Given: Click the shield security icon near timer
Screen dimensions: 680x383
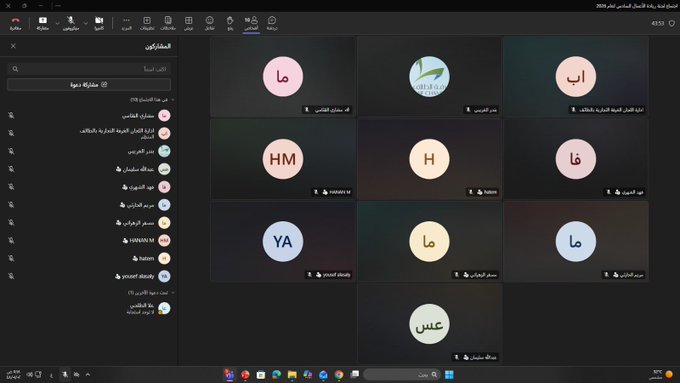Looking at the screenshot, I should coord(671,23).
